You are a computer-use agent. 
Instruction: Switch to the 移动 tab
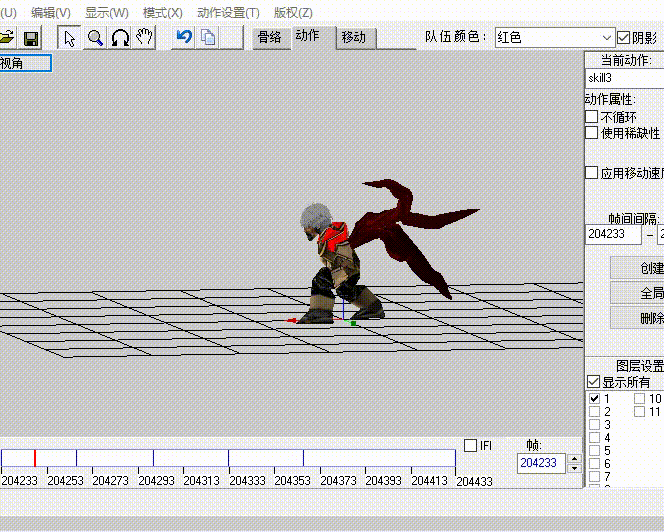click(x=354, y=38)
